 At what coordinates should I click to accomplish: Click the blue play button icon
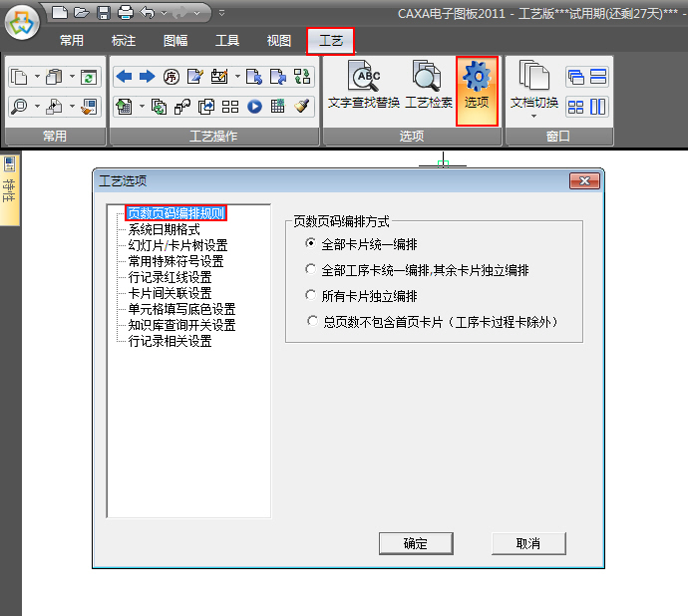(x=254, y=107)
